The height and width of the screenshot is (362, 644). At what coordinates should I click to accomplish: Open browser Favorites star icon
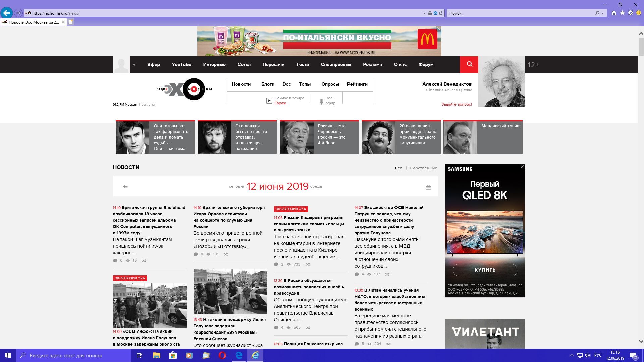click(622, 13)
